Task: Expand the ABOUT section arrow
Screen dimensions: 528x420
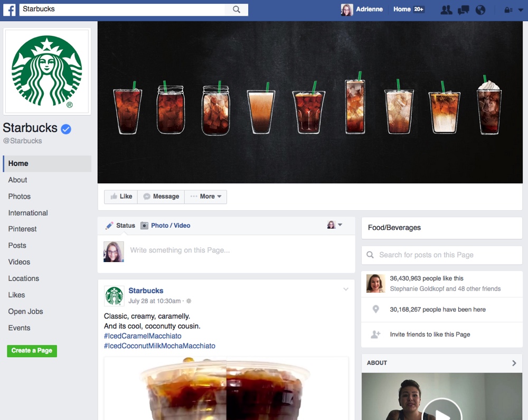Action: pos(514,363)
